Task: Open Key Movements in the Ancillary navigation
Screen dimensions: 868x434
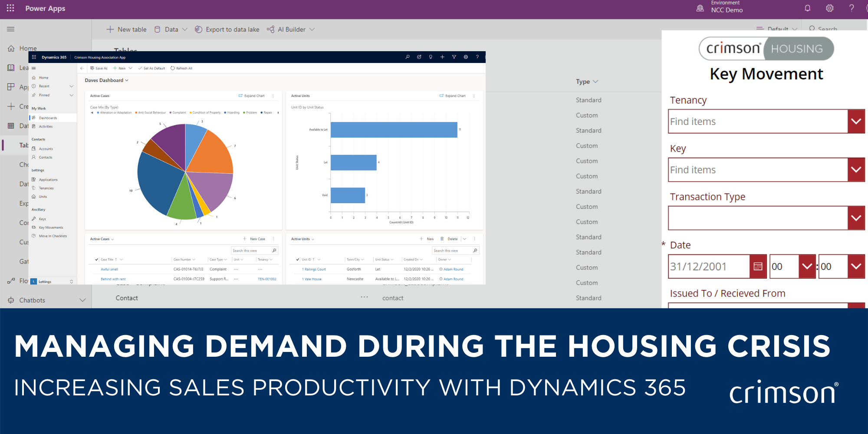Action: point(51,227)
